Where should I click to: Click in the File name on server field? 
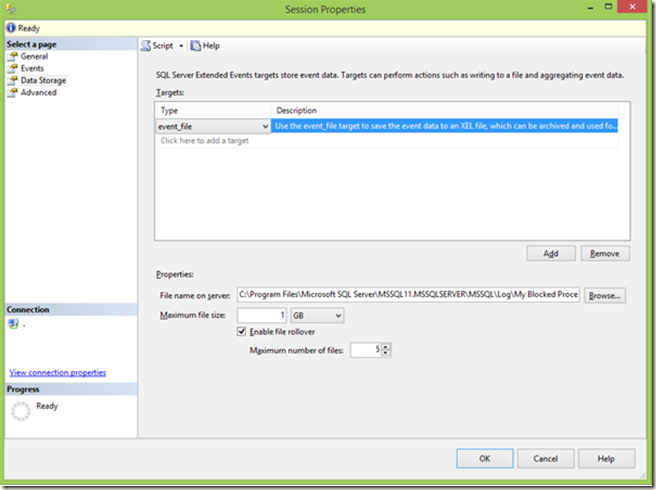click(407, 296)
